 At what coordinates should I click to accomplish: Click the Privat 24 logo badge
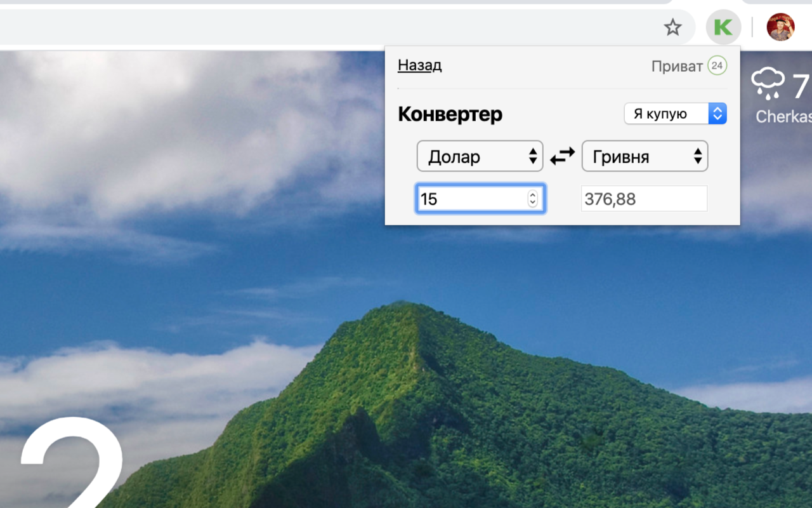tap(717, 65)
